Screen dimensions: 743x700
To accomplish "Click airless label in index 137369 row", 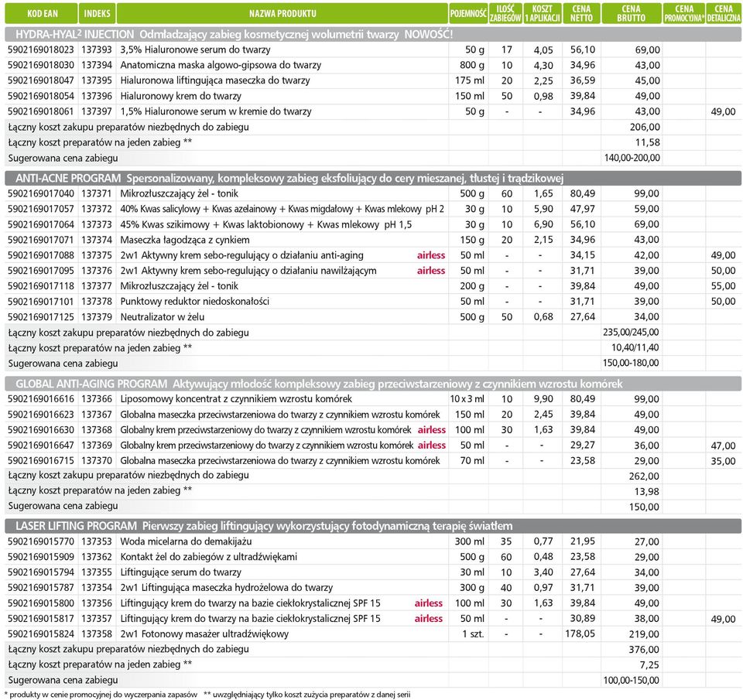I will coord(432,446).
